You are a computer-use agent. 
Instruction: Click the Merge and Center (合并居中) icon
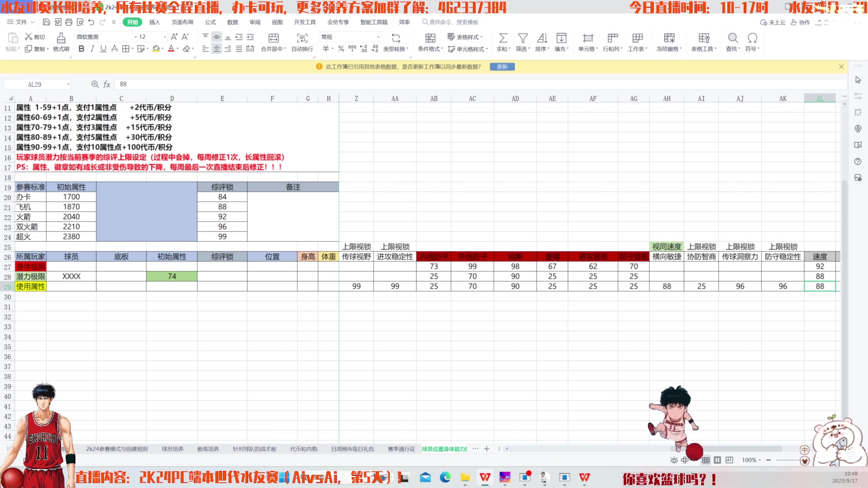tap(274, 38)
